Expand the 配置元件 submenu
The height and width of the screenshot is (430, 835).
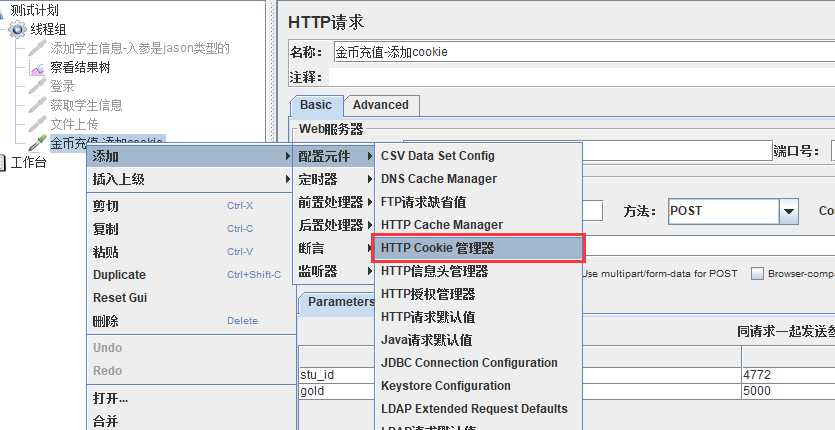coord(334,156)
